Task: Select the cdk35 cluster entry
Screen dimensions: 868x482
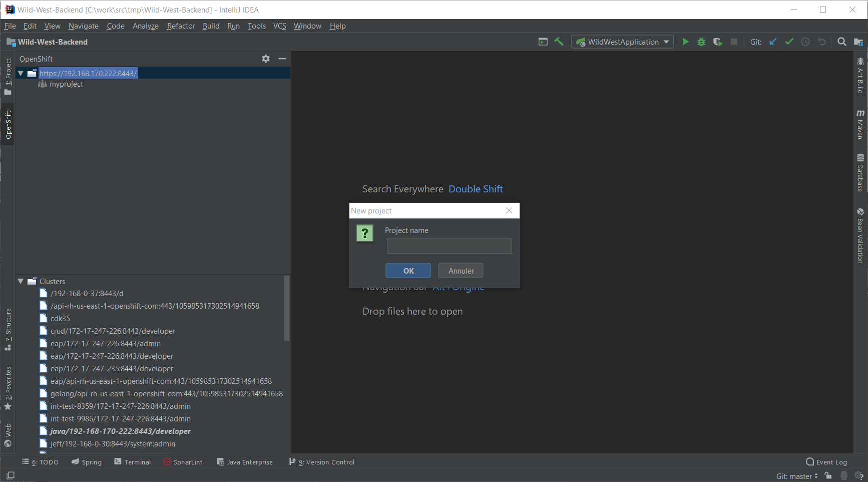Action: point(60,319)
